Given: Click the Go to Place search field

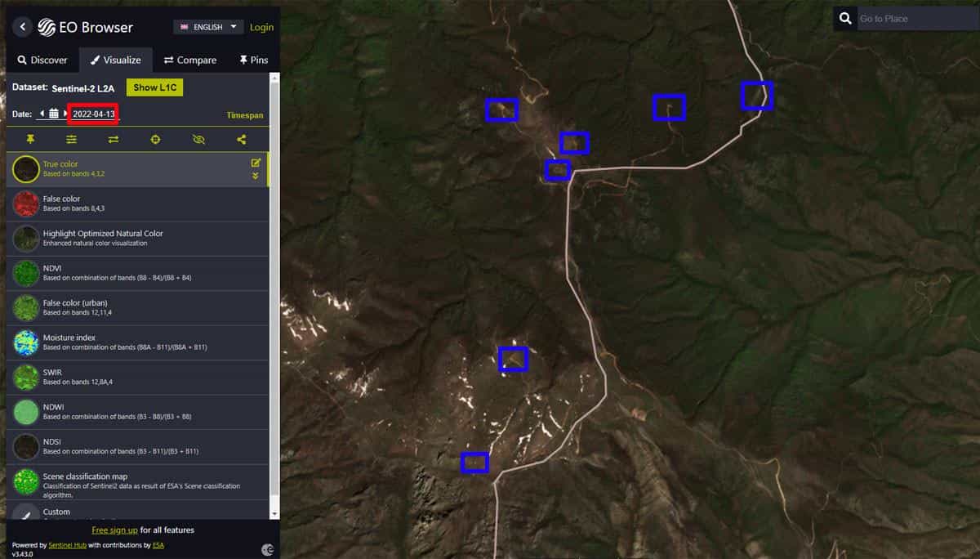Looking at the screenshot, I should pos(915,19).
